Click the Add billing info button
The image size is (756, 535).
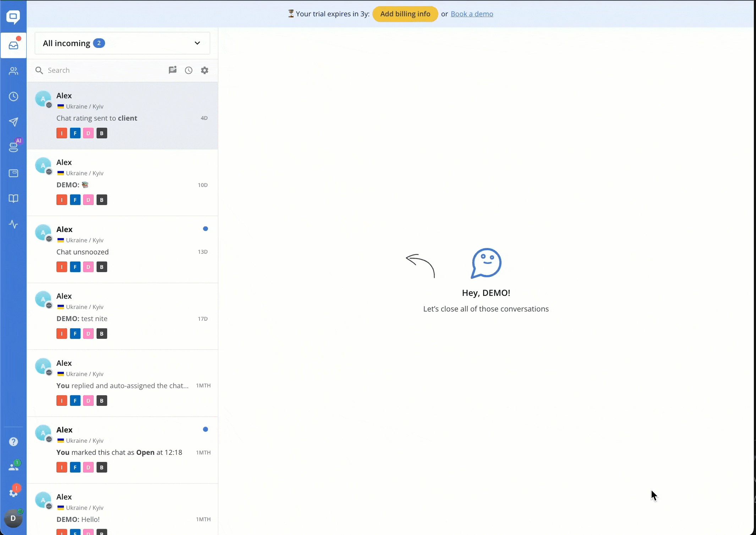pyautogui.click(x=405, y=14)
